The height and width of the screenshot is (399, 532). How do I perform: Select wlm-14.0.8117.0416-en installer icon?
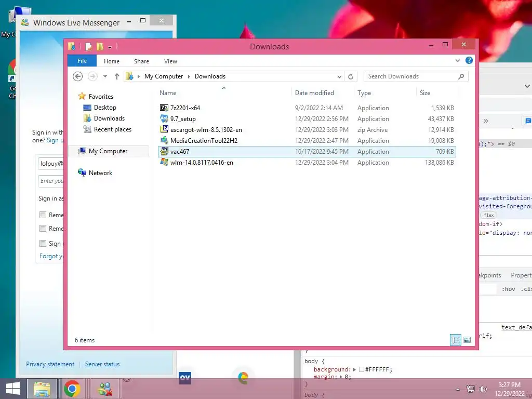pos(164,162)
